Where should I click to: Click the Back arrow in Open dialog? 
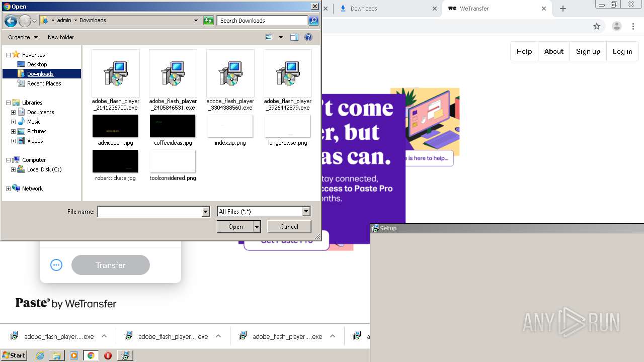[x=11, y=21]
